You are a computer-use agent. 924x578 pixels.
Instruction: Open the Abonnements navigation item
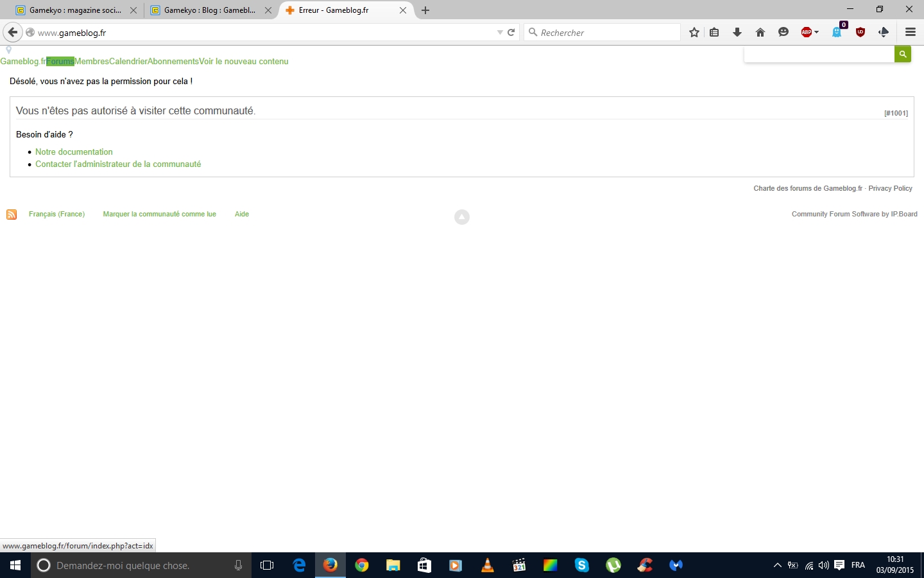[173, 62]
